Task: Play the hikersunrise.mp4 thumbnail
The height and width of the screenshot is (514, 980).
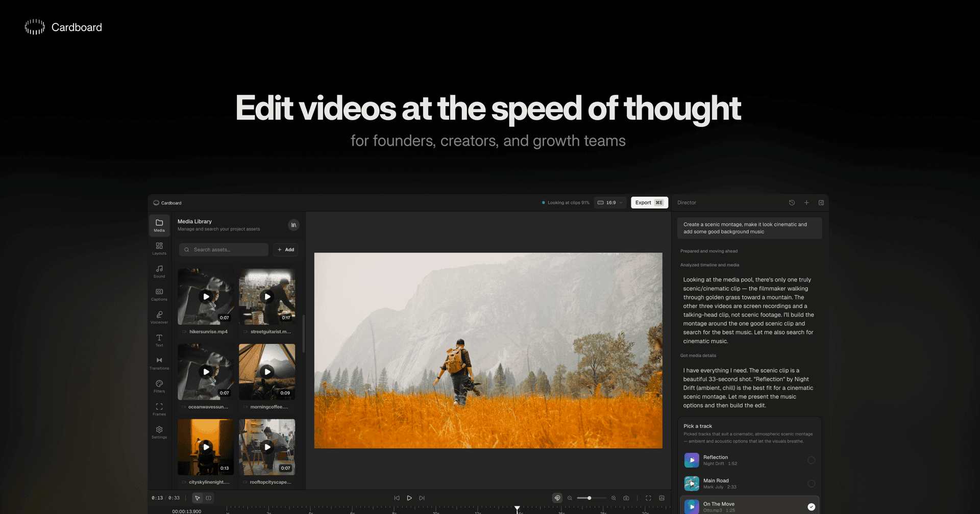Action: tap(206, 296)
